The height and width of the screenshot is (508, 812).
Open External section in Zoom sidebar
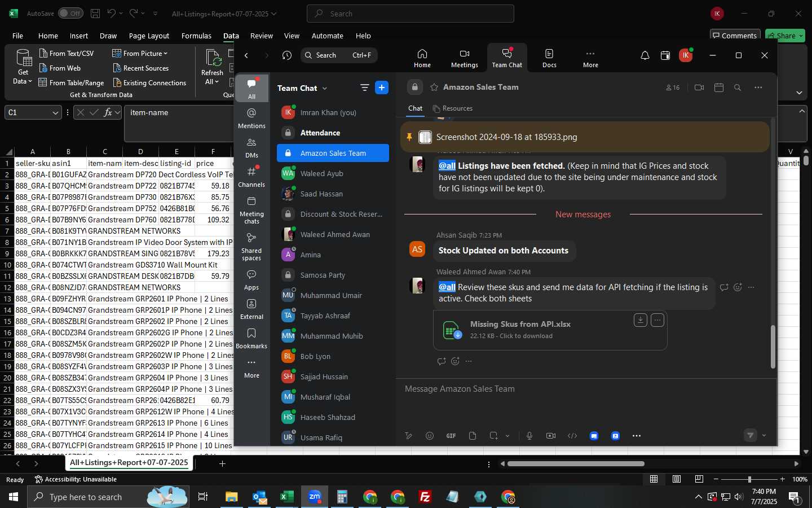251,309
